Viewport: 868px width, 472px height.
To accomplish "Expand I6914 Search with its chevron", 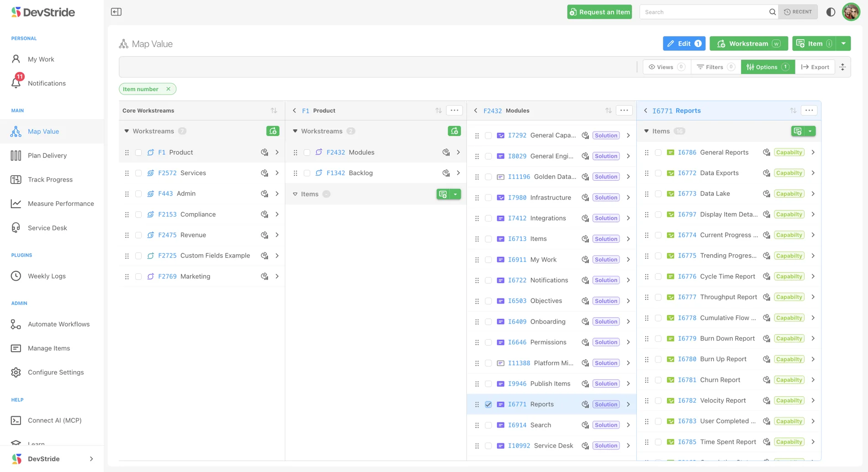I will (x=628, y=425).
